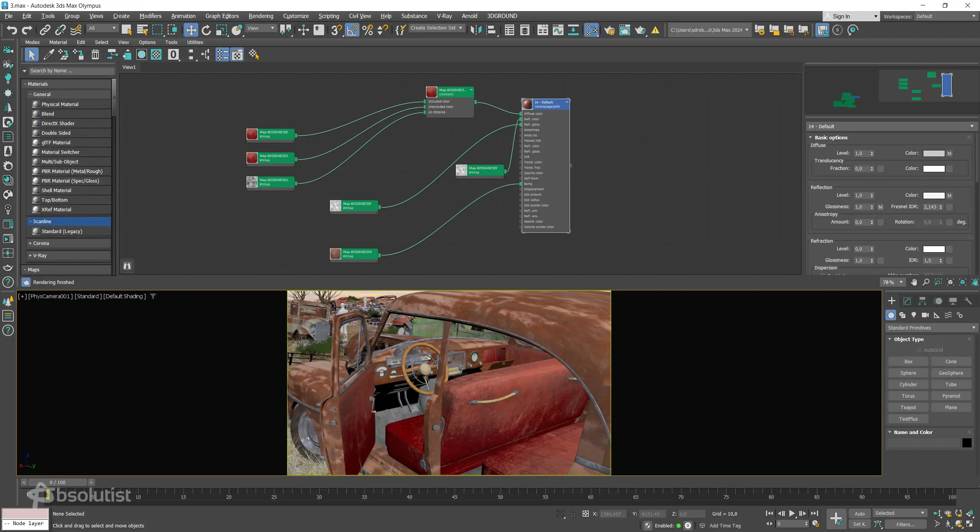Play the animation
The height and width of the screenshot is (532, 980).
coord(792,513)
